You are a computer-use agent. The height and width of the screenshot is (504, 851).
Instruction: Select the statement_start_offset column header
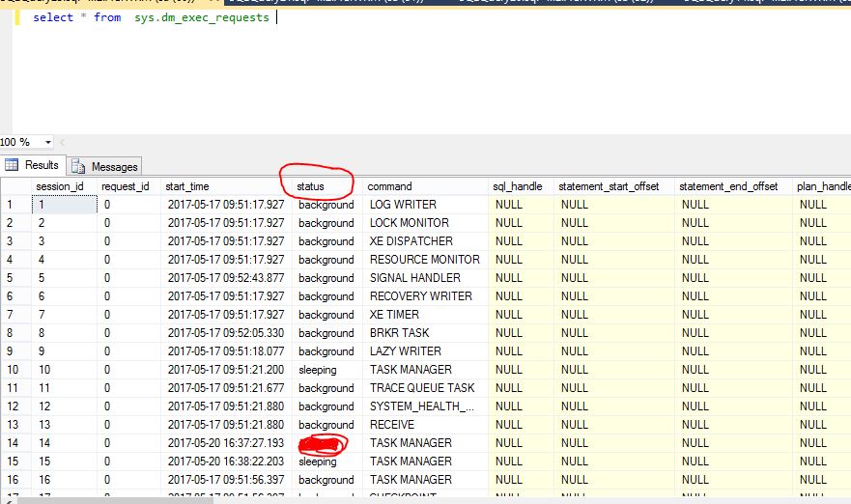tap(613, 186)
